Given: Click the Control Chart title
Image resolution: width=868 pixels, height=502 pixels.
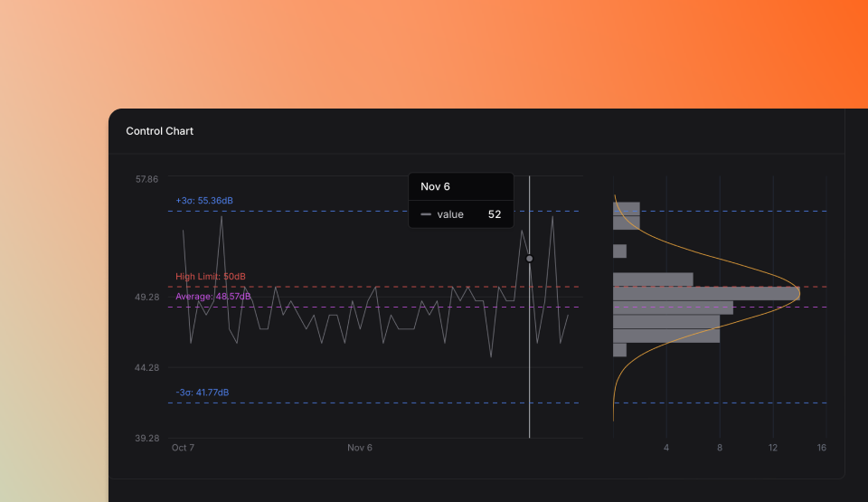Looking at the screenshot, I should 159,131.
